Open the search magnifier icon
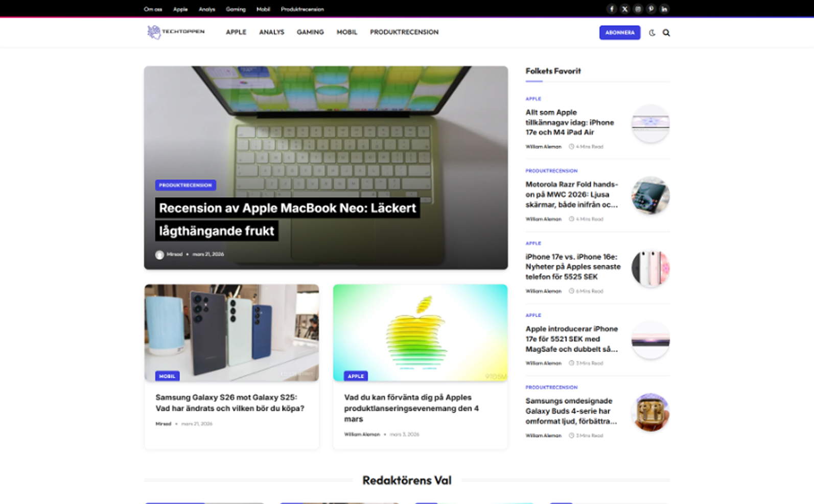This screenshot has width=814, height=504. (666, 33)
